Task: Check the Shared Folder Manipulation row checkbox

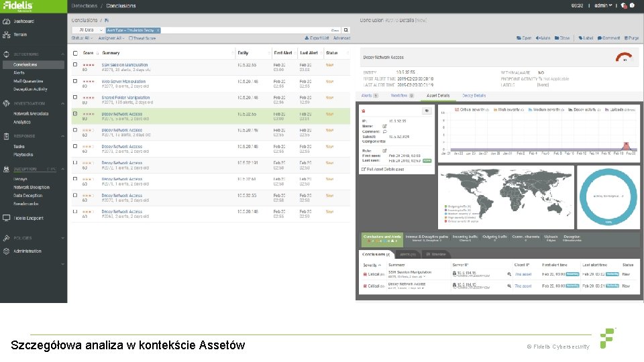Action: [x=75, y=98]
